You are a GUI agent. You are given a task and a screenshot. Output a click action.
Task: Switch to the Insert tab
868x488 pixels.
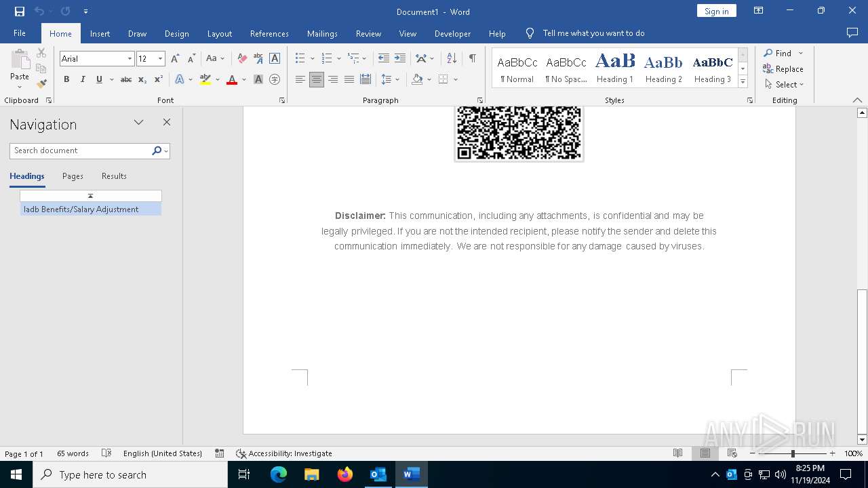tap(100, 34)
